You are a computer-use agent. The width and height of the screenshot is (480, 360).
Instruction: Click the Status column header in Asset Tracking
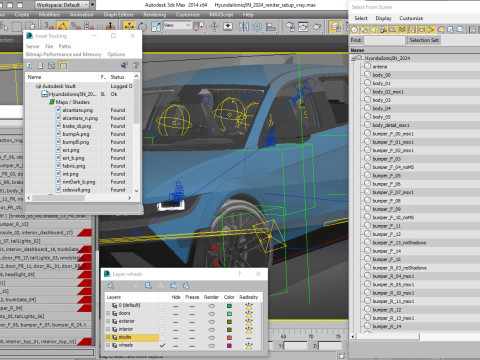(120, 77)
